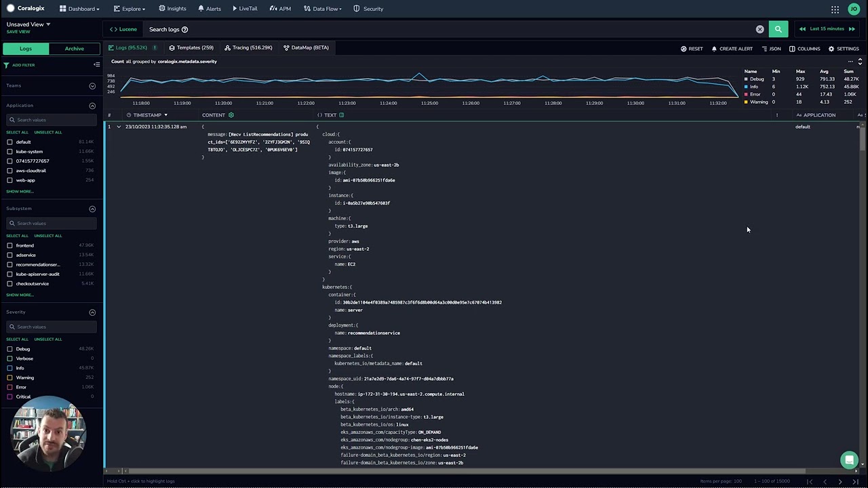
Task: Open the Unsaved View dropdown
Action: pyautogui.click(x=28, y=24)
